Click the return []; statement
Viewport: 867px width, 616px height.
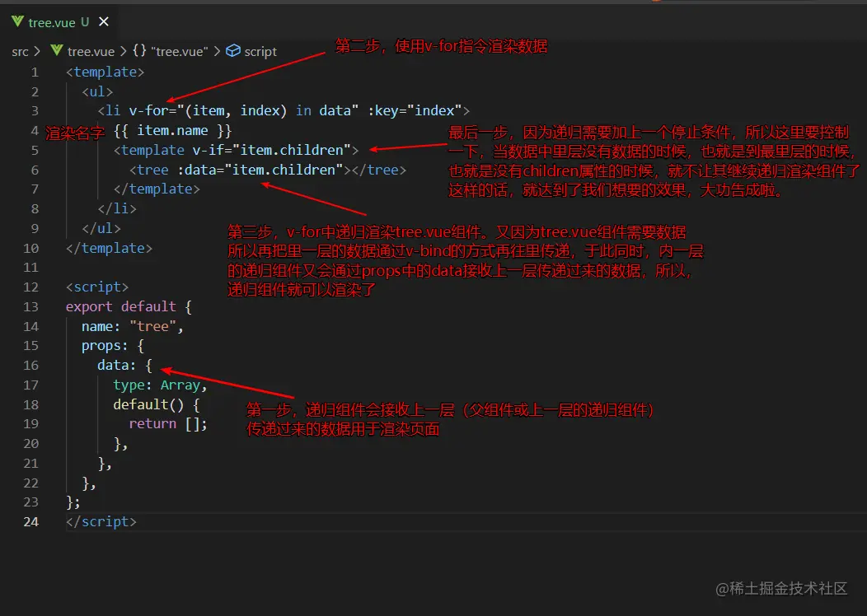pyautogui.click(x=168, y=424)
